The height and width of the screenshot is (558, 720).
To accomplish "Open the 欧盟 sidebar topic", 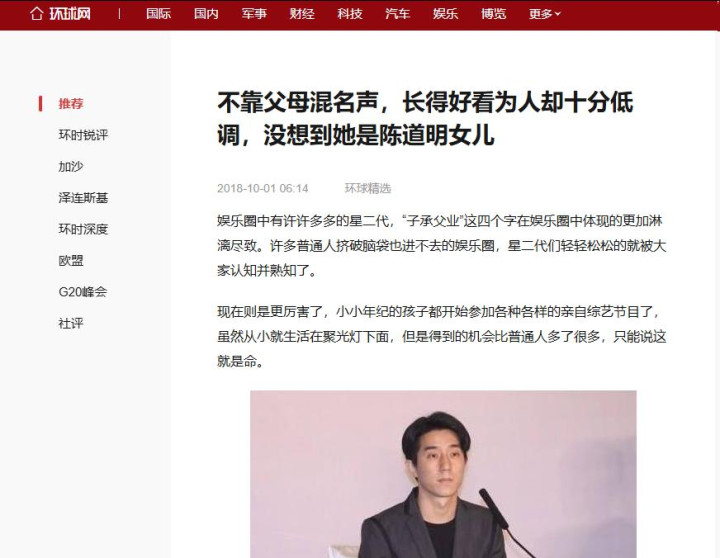I will coord(71,261).
